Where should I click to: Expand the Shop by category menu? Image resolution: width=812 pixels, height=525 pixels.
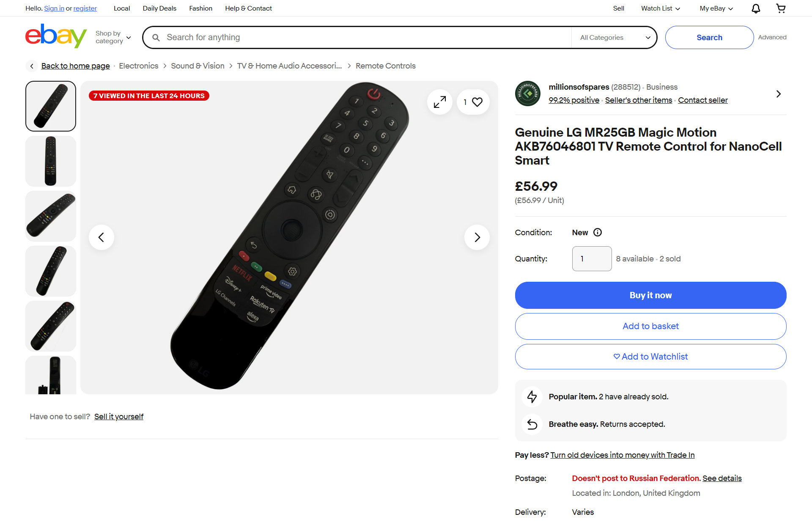tap(113, 37)
